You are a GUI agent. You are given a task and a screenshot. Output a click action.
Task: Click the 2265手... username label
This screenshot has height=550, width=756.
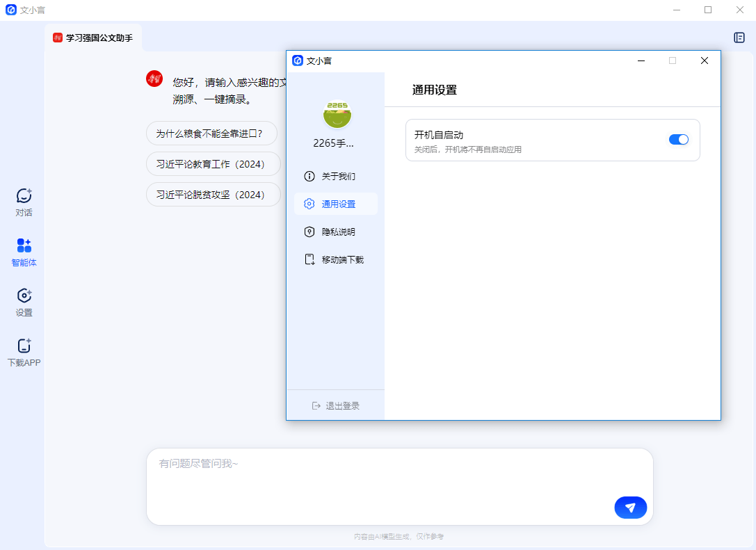click(337, 143)
